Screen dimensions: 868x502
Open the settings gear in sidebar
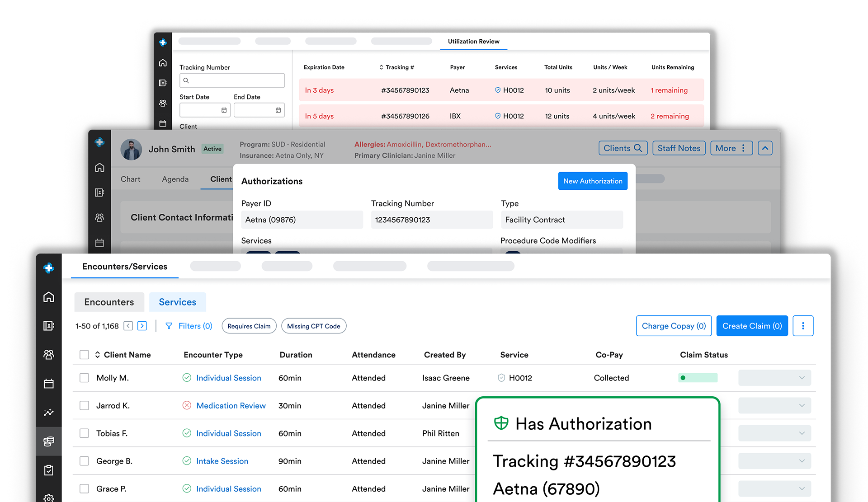(49, 497)
